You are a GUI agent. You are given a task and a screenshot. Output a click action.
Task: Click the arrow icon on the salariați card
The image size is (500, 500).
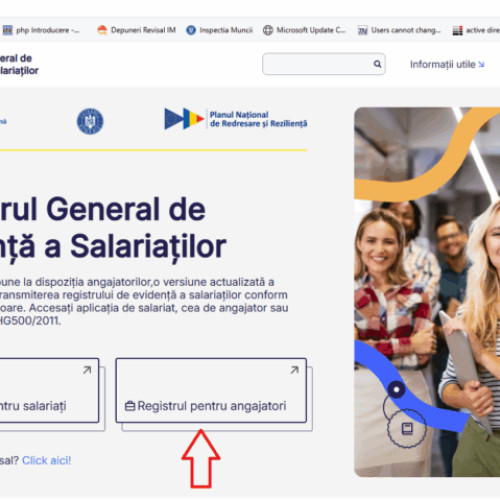click(x=87, y=370)
